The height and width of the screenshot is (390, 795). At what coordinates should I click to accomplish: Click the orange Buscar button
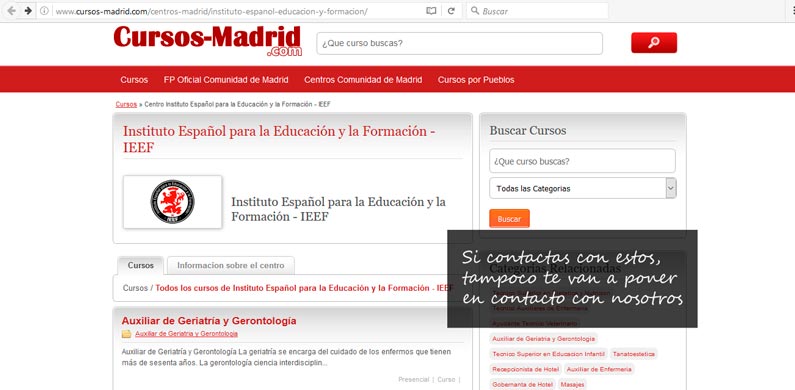[x=509, y=219]
